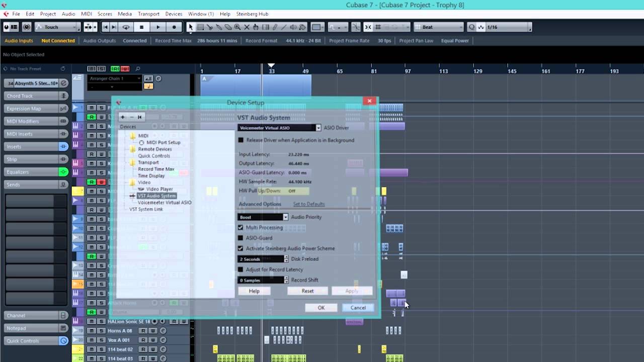Viewport: 644px width, 362px height.
Task: Expand the Chord Track inspector section
Action: (36, 96)
